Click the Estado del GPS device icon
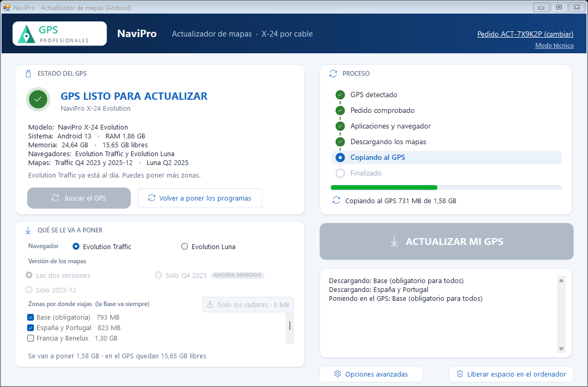The height and width of the screenshot is (387, 588). (28, 74)
